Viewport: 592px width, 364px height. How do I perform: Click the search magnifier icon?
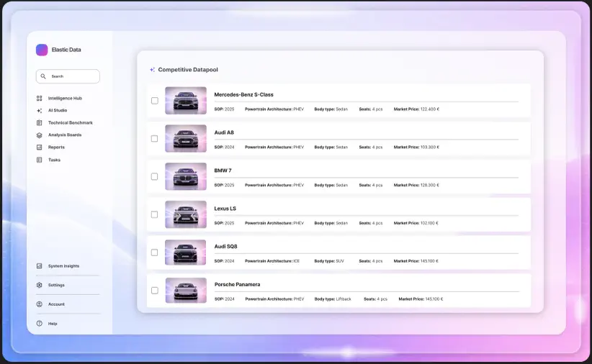coord(43,76)
